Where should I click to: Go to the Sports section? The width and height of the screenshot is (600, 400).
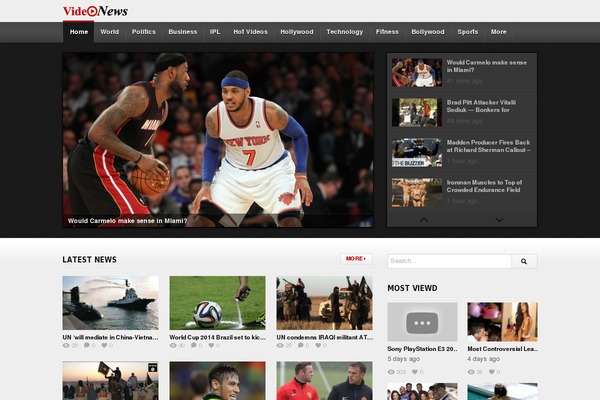pyautogui.click(x=468, y=32)
